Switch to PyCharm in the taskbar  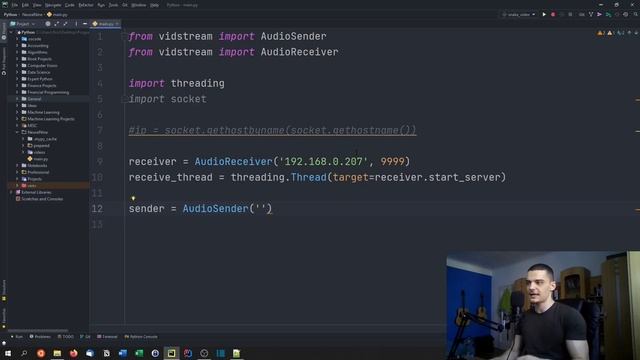tap(171, 353)
